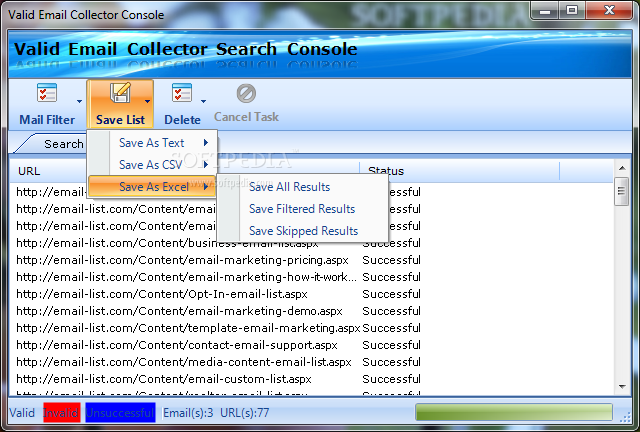Viewport: 640px width, 432px height.
Task: Click the blue Unsuccessful legend swatch
Action: 120,412
